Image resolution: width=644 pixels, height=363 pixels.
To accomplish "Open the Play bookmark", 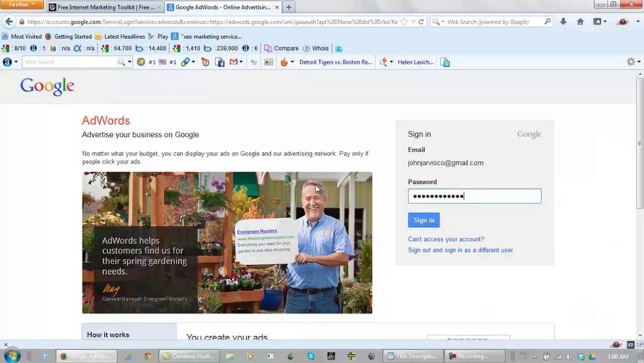I will (158, 36).
